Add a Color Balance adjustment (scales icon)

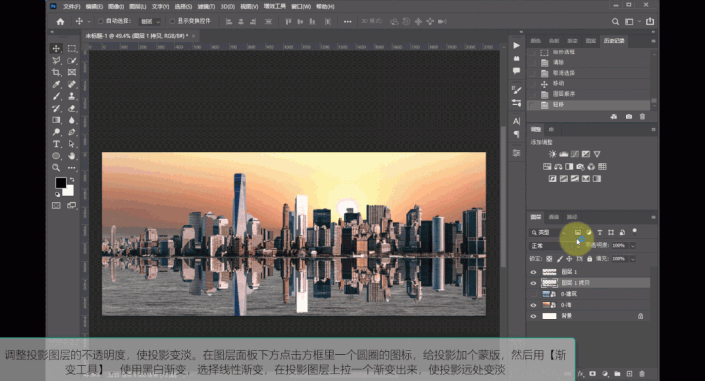coord(558,166)
